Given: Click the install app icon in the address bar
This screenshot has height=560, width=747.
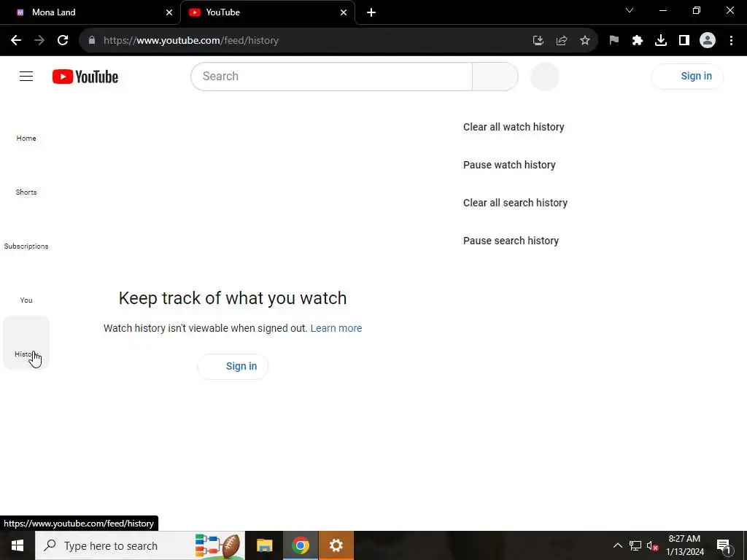Looking at the screenshot, I should pos(538,41).
